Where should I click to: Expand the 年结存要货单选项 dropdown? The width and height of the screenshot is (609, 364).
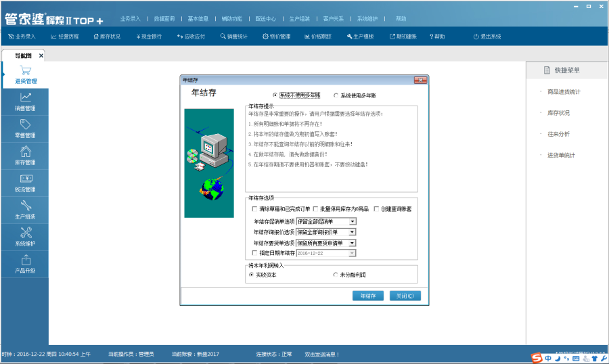353,243
